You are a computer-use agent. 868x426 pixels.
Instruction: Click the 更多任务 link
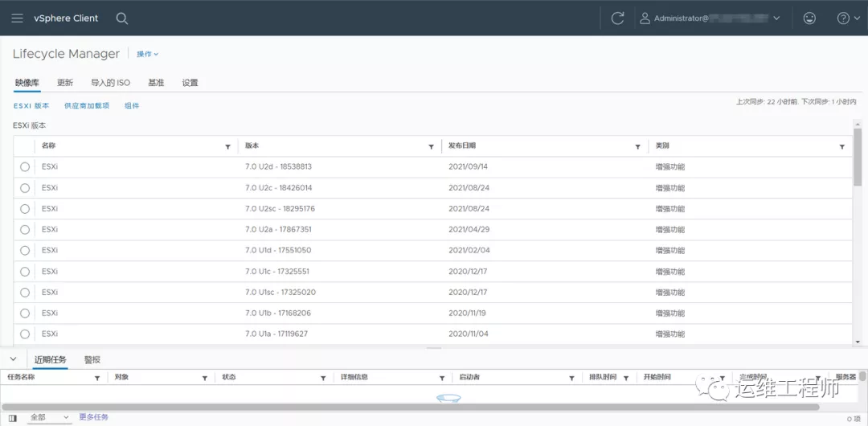point(93,417)
